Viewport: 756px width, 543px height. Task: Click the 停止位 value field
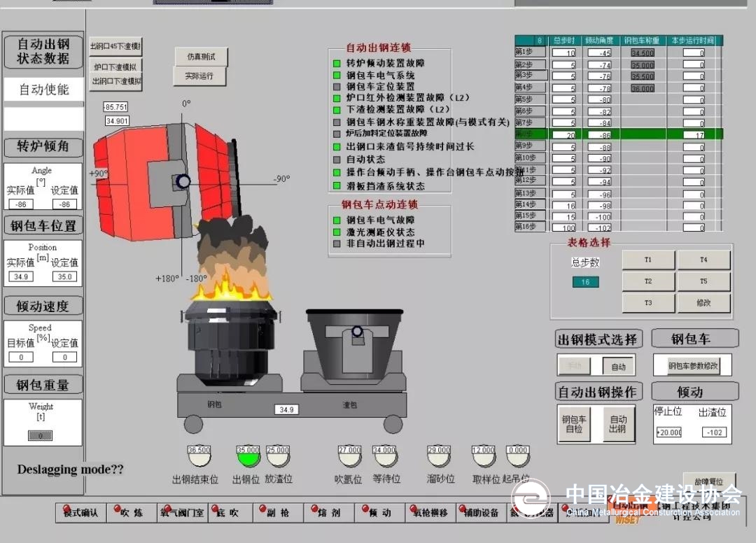click(669, 432)
